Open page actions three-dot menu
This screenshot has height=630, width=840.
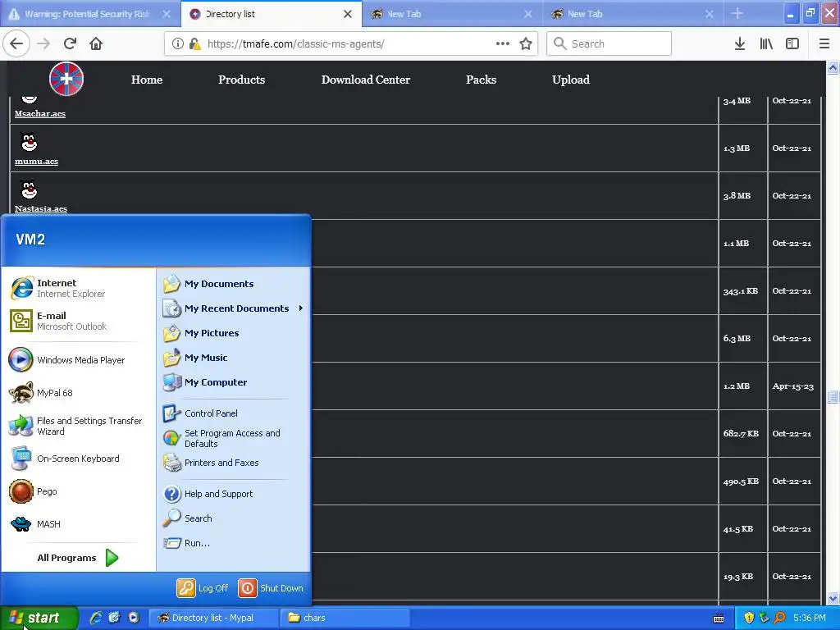tap(503, 44)
